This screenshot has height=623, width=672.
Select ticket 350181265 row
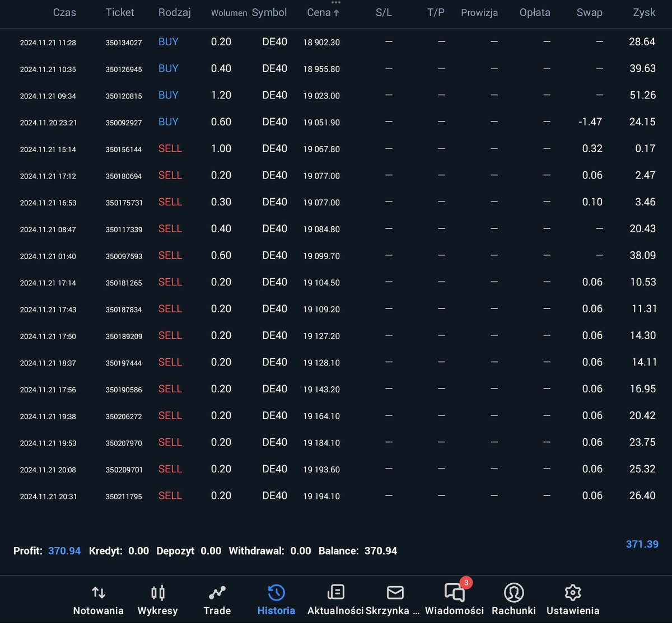point(336,282)
